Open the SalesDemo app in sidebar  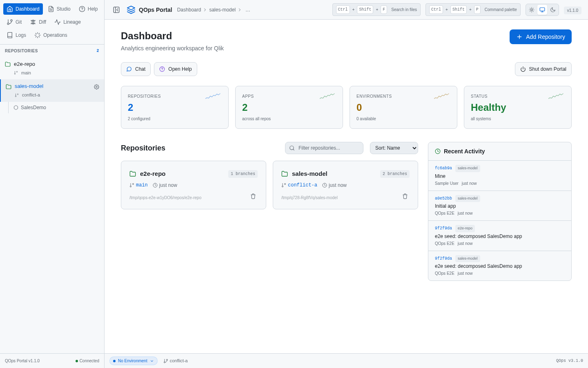tap(33, 108)
